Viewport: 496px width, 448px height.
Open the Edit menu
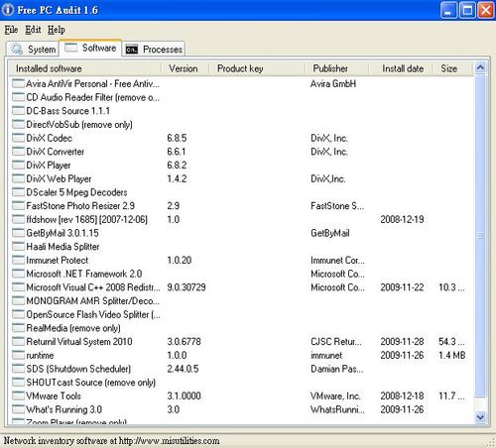click(33, 30)
